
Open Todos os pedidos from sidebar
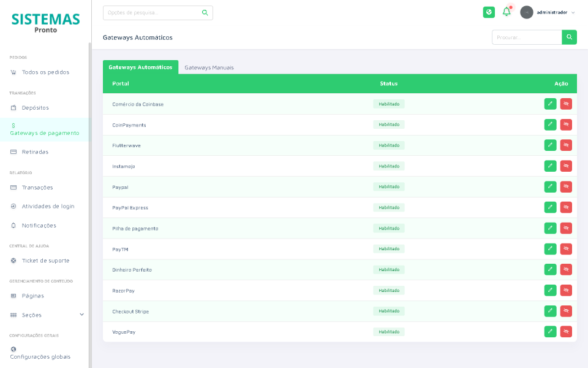tap(45, 72)
